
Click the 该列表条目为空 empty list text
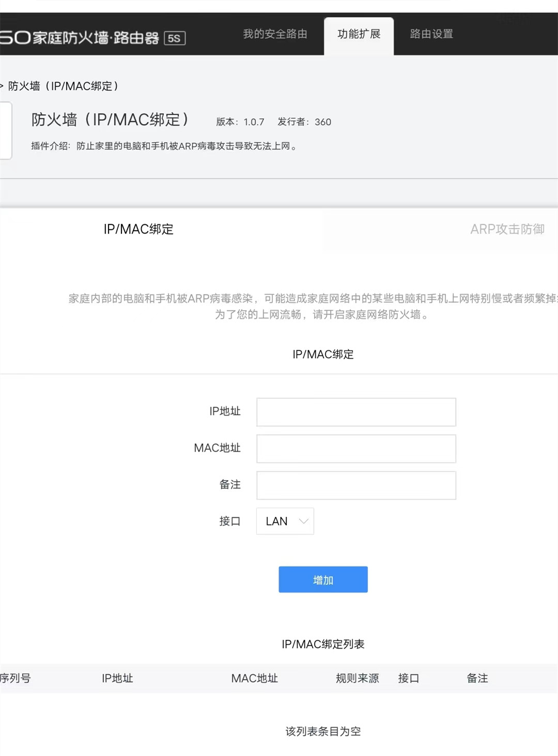pyautogui.click(x=322, y=731)
